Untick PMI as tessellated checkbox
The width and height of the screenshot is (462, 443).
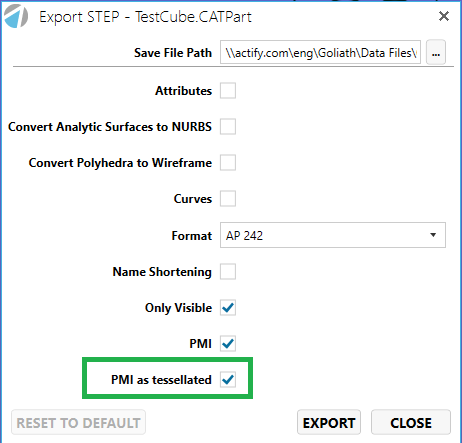coord(228,380)
